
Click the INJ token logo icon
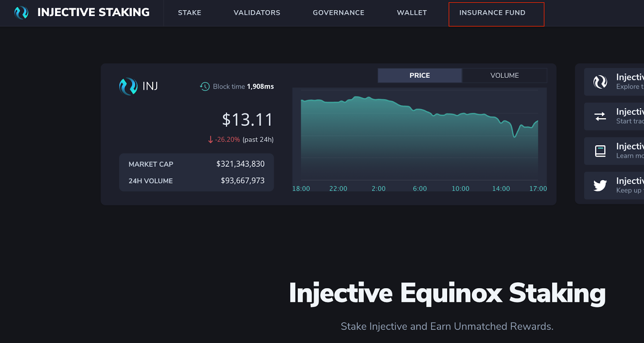(128, 86)
